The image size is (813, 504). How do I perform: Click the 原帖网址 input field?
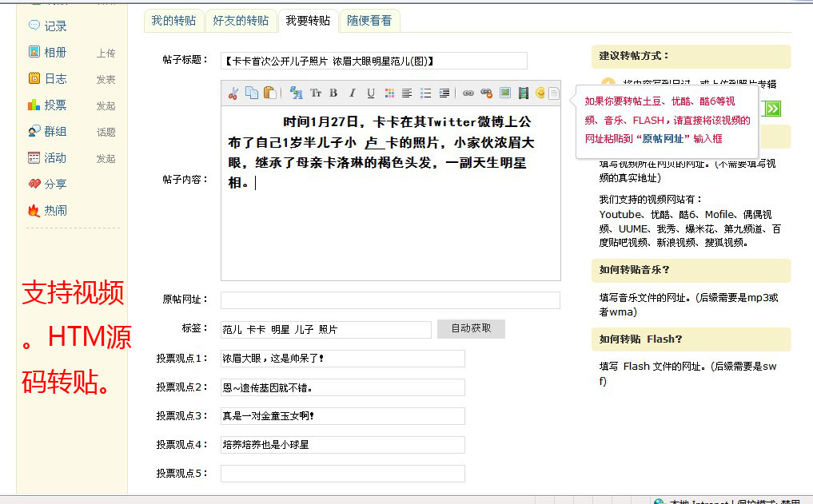coord(390,300)
